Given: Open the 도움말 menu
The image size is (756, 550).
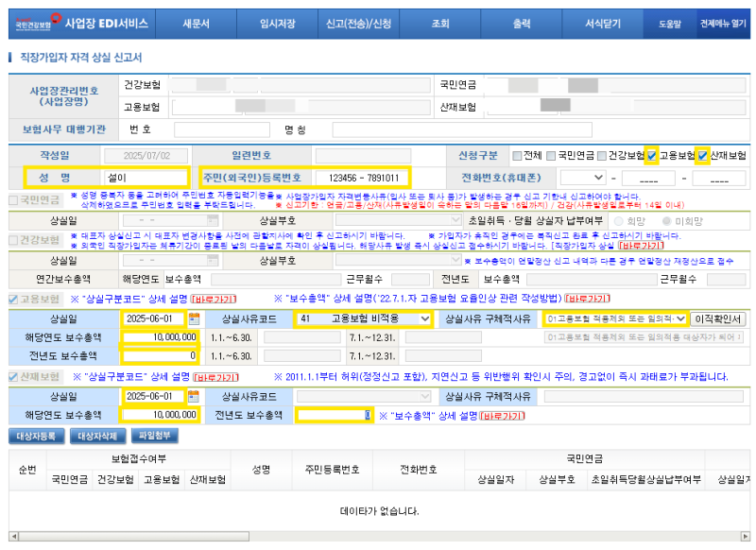Looking at the screenshot, I should (x=670, y=23).
